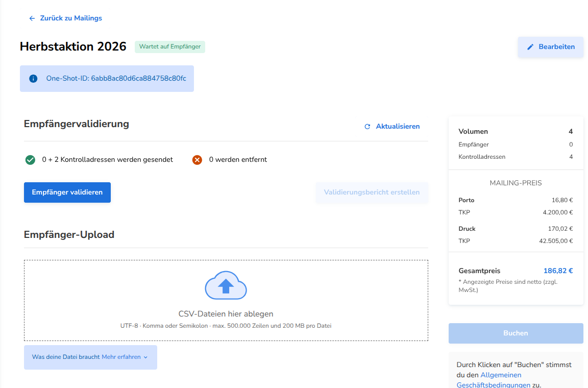Click the MAILING-PREIS heading
588x388 pixels.
tap(516, 183)
